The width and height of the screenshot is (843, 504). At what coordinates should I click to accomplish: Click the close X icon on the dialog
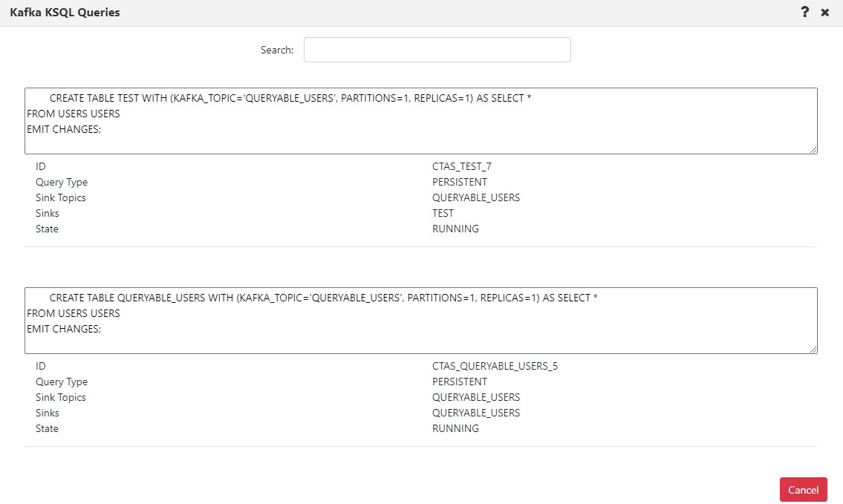click(x=824, y=12)
